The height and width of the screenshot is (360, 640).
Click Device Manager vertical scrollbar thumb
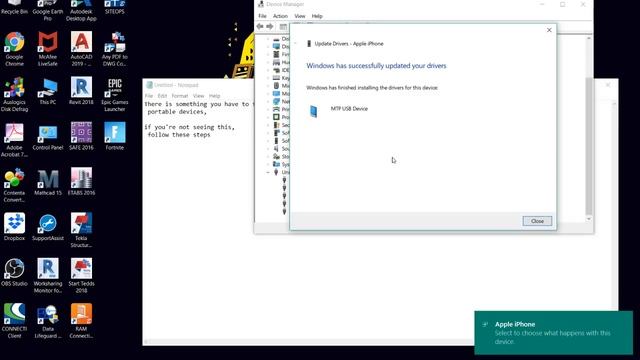click(589, 146)
